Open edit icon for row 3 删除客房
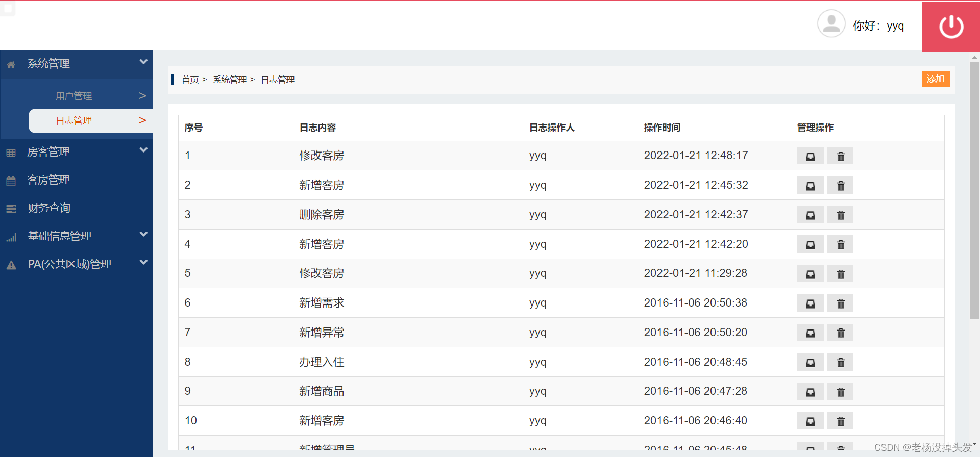980x457 pixels. click(810, 215)
